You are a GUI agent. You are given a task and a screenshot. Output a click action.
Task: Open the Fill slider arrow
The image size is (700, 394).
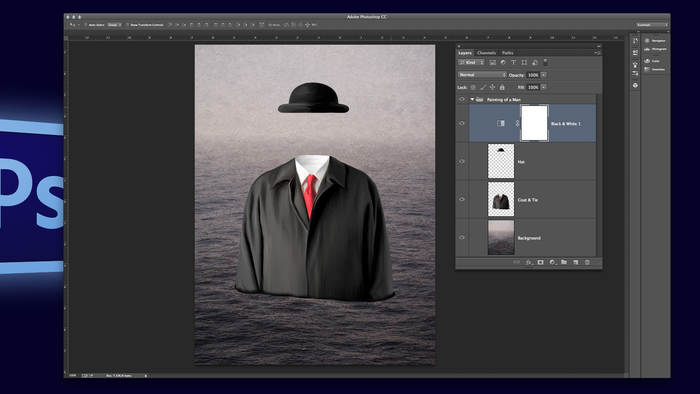544,87
